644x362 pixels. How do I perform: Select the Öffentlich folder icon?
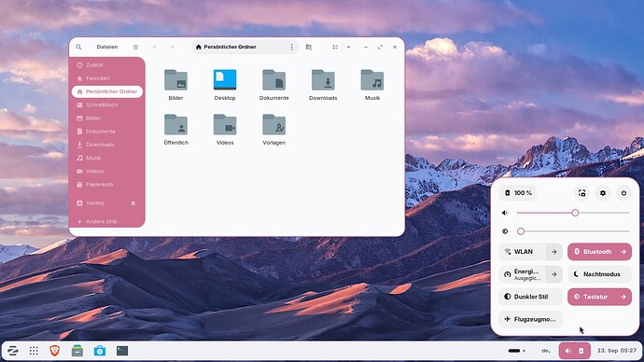(x=175, y=125)
